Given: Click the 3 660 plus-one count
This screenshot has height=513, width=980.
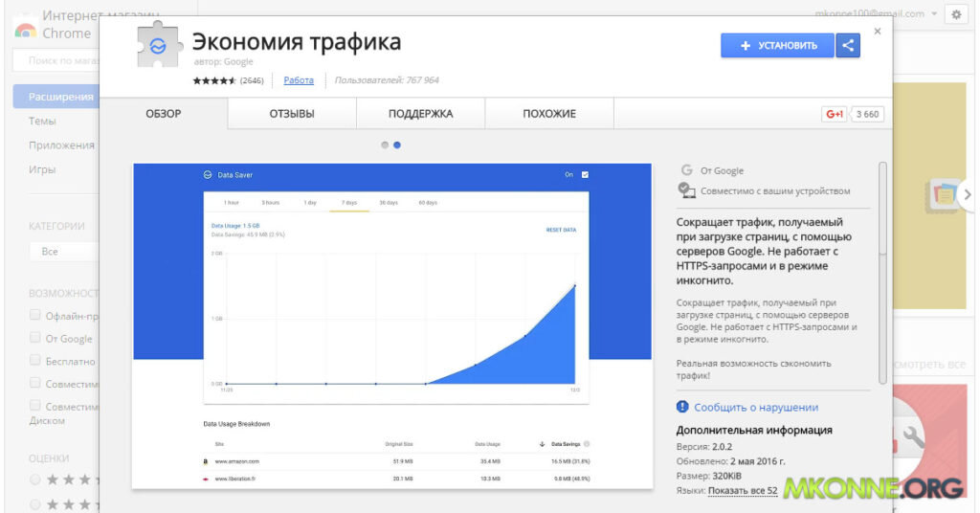Looking at the screenshot, I should point(867,114).
